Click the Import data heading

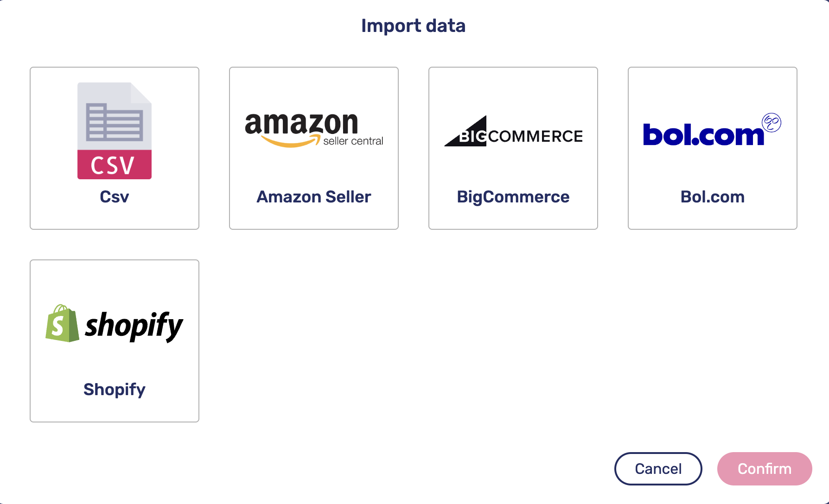(414, 26)
